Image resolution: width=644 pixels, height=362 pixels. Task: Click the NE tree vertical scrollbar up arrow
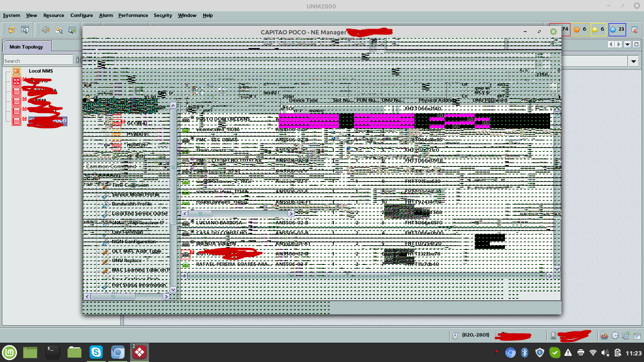[x=173, y=106]
